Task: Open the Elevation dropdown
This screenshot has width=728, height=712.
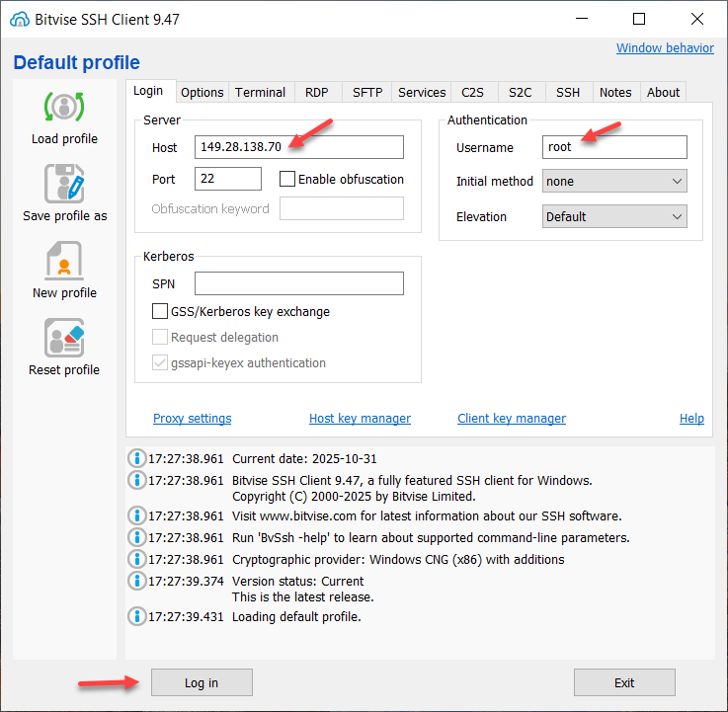Action: pos(614,217)
